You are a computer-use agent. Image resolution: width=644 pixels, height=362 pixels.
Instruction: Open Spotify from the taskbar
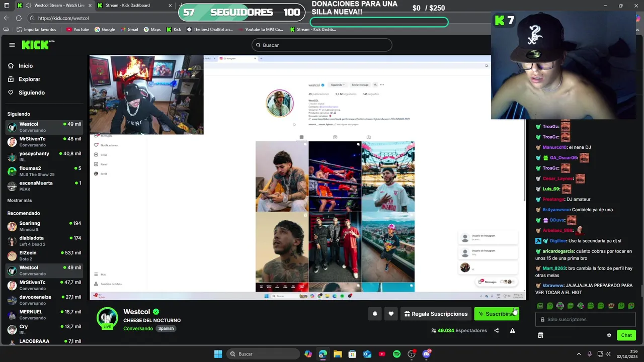point(396,354)
